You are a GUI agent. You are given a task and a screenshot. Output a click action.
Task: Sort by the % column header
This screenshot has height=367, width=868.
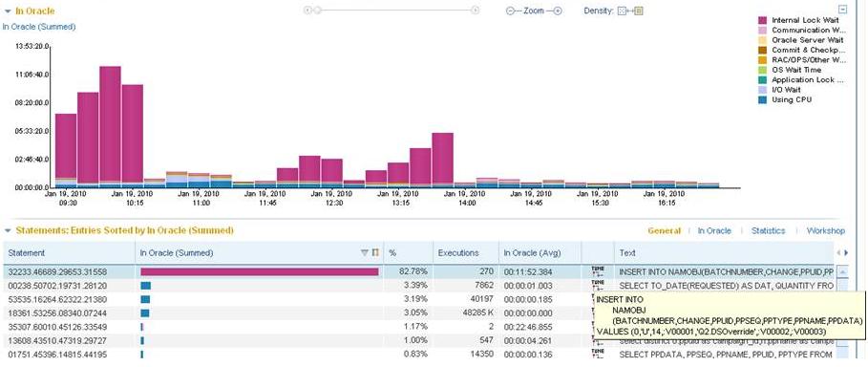coord(408,253)
